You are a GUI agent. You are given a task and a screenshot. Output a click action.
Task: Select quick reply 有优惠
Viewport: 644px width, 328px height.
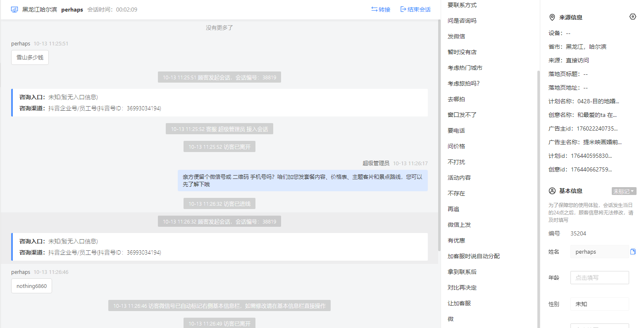click(x=456, y=240)
